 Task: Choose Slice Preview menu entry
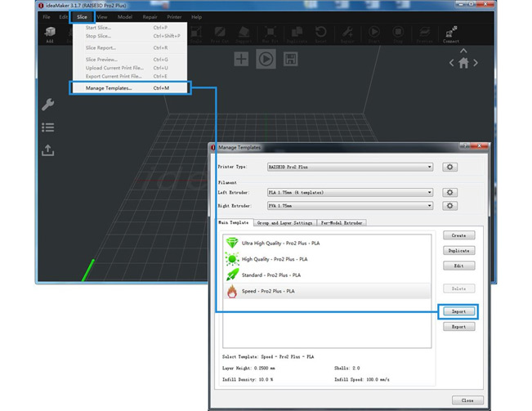(x=130, y=60)
